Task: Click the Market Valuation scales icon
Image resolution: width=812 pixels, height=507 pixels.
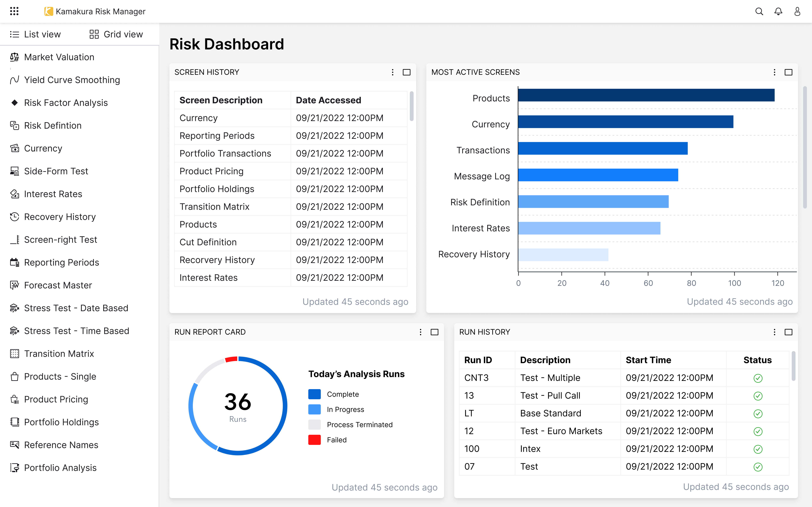Action: click(x=14, y=57)
